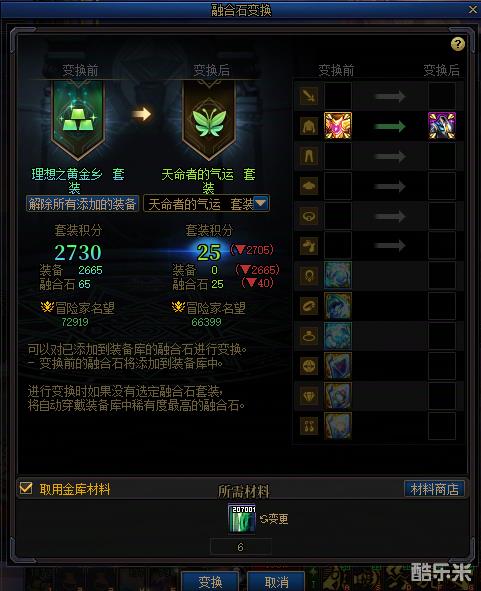The width and height of the screenshot is (481, 591).
Task: Select the earring slot icon
Action: tap(309, 426)
